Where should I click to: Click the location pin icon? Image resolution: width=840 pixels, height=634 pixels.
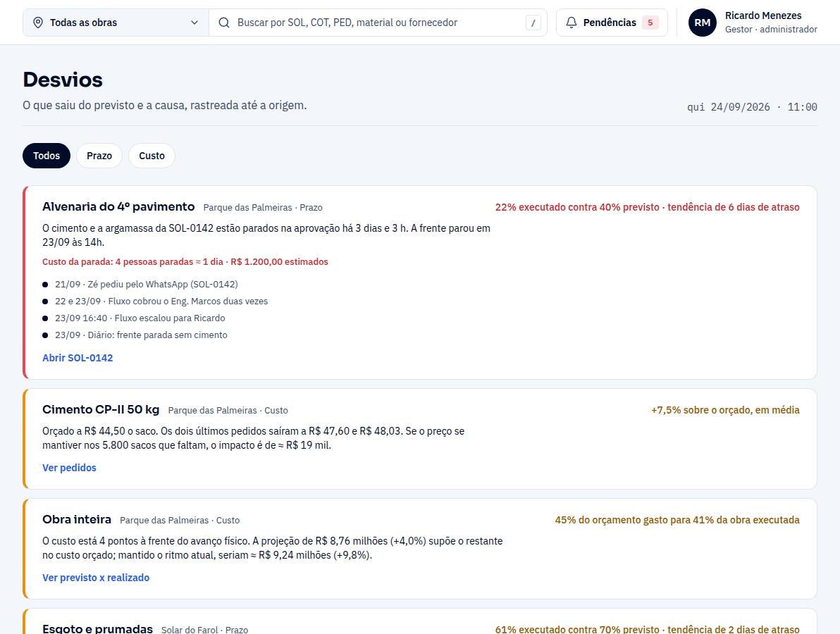[x=38, y=23]
